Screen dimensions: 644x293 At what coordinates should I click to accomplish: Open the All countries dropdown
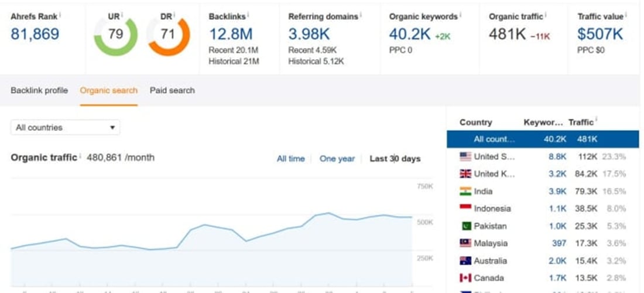(65, 128)
